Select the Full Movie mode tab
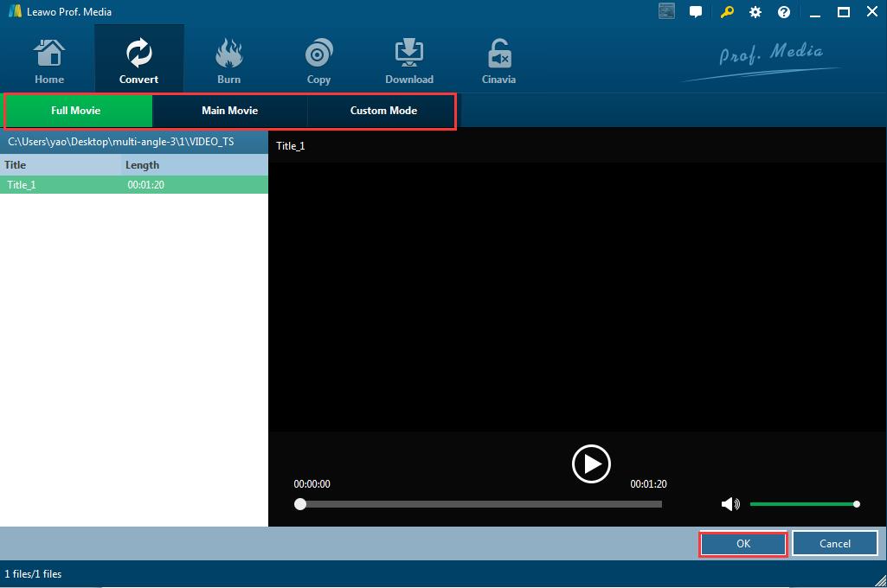Screen dimensions: 887x588 click(x=76, y=111)
